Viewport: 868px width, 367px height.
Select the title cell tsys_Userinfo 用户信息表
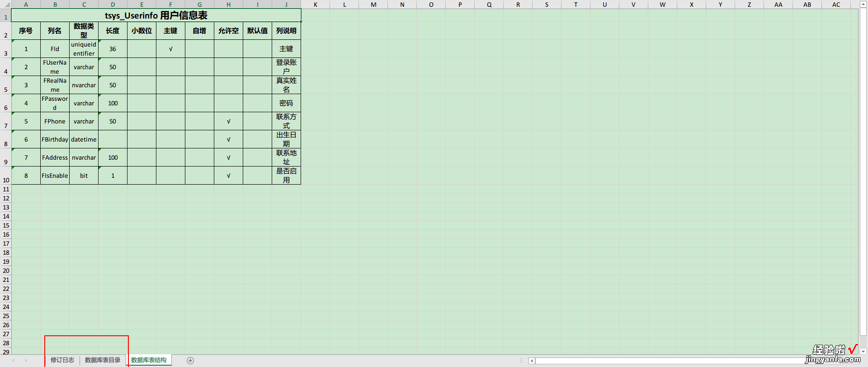[156, 15]
